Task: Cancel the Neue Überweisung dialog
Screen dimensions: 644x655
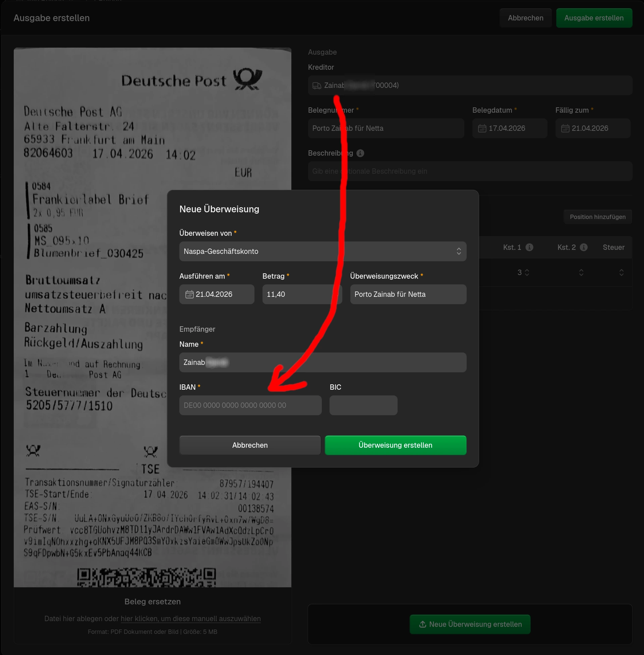Action: point(250,445)
